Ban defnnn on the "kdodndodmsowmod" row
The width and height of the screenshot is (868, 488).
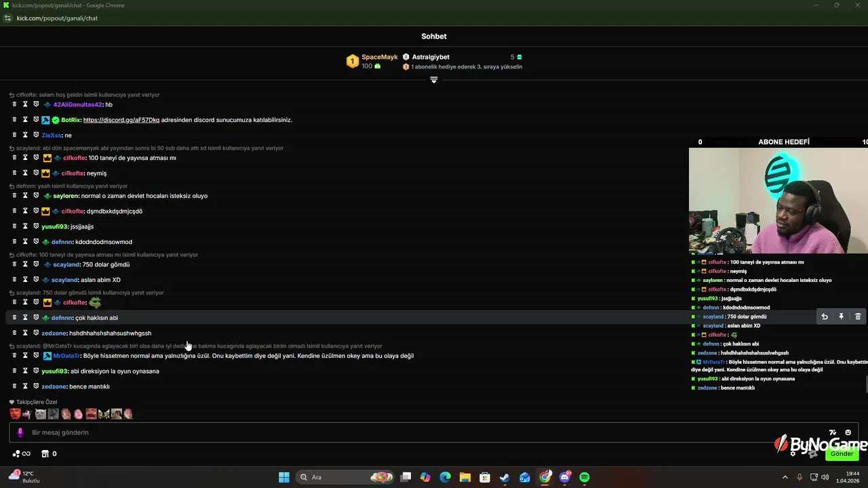36,241
